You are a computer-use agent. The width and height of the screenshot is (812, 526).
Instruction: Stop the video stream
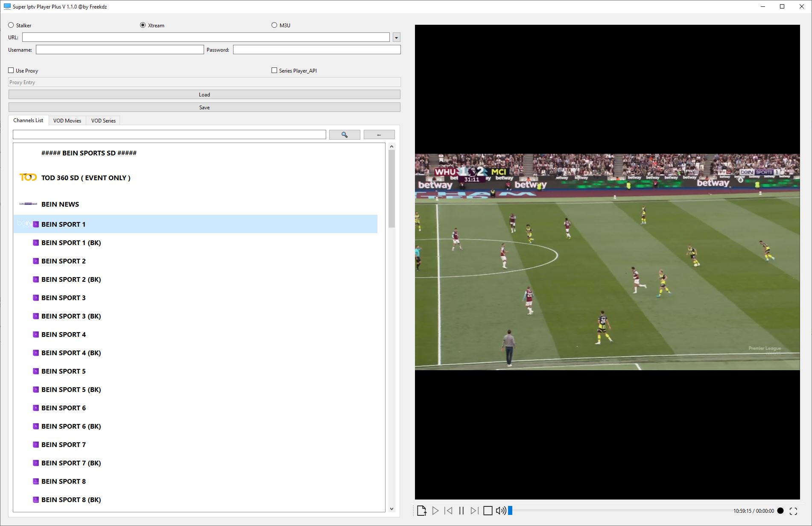(488, 511)
